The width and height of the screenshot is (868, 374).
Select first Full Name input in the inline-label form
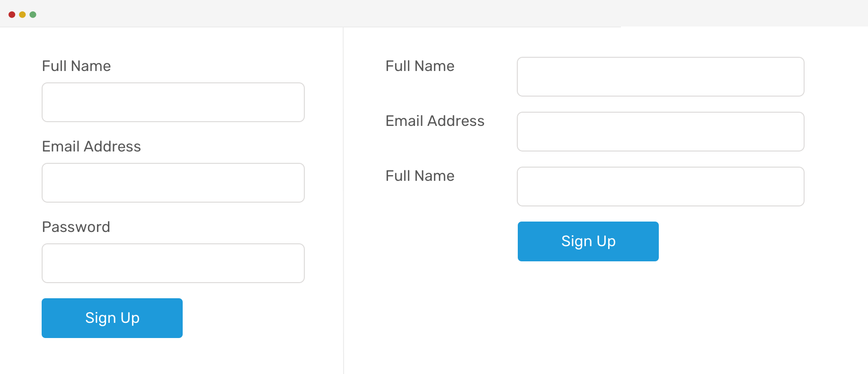click(661, 77)
